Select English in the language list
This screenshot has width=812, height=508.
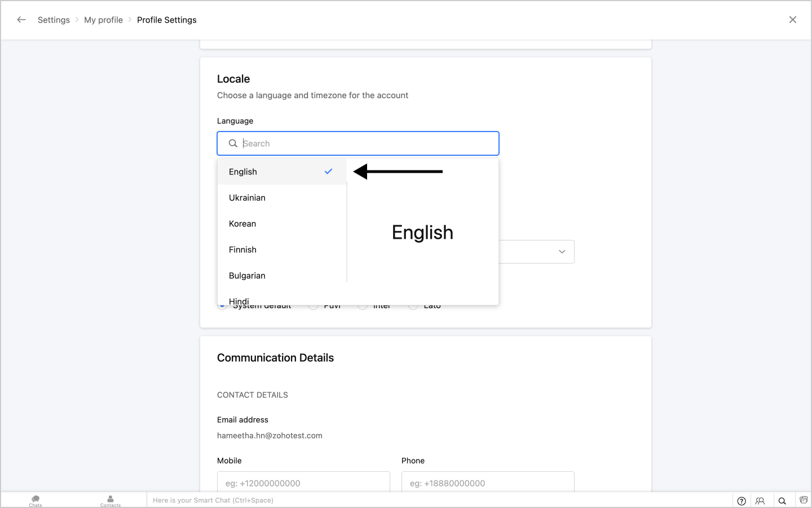[243, 172]
